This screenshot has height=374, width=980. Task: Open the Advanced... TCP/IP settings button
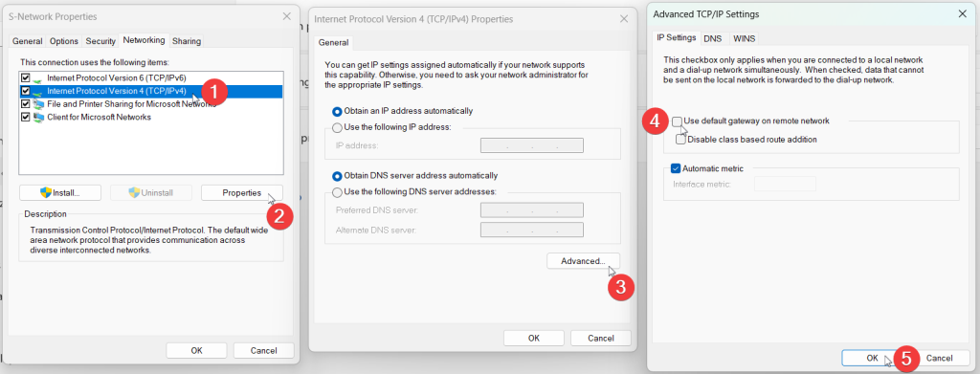[583, 261]
